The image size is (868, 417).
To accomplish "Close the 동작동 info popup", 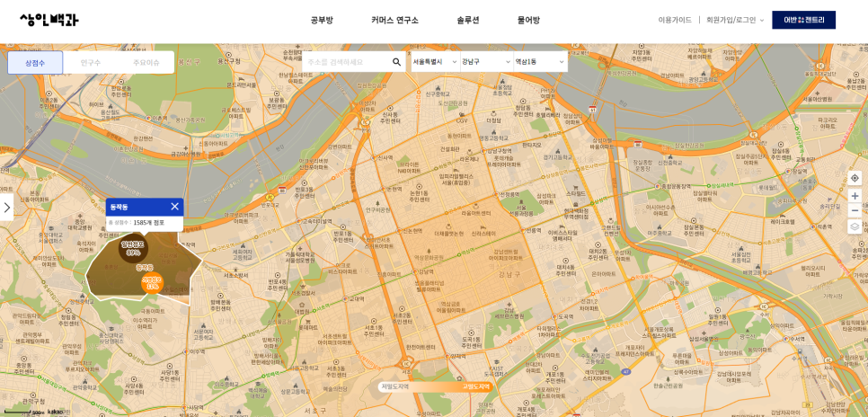I will tap(174, 207).
